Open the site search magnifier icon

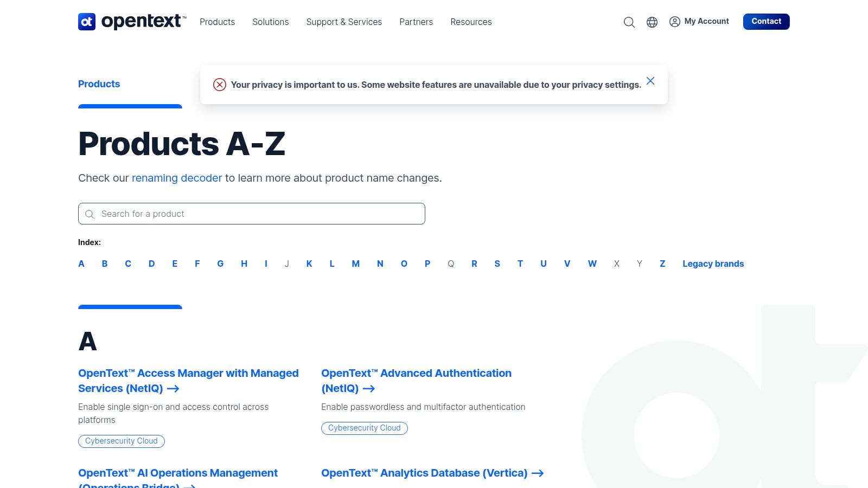(x=629, y=22)
